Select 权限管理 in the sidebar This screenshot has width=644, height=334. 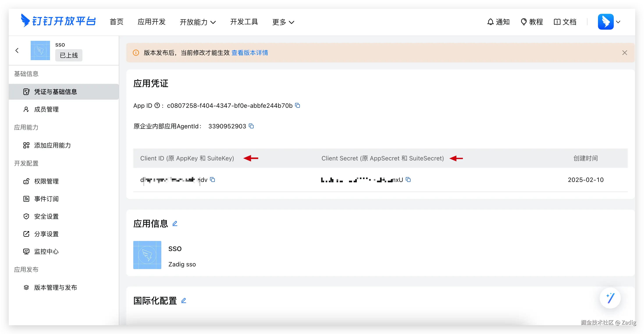pyautogui.click(x=46, y=181)
